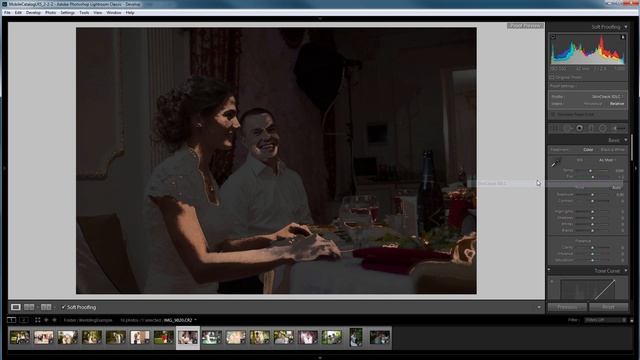This screenshot has width=640, height=360.
Task: Open the Develop menu
Action: point(33,13)
